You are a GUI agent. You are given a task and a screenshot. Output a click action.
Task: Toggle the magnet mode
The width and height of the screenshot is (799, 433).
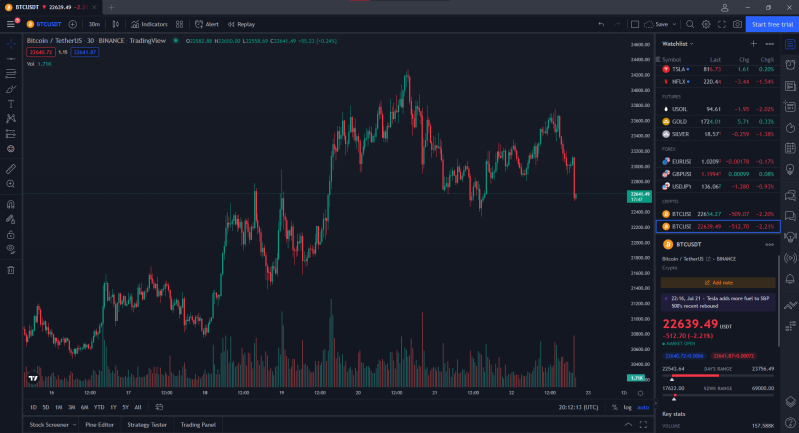coord(11,204)
